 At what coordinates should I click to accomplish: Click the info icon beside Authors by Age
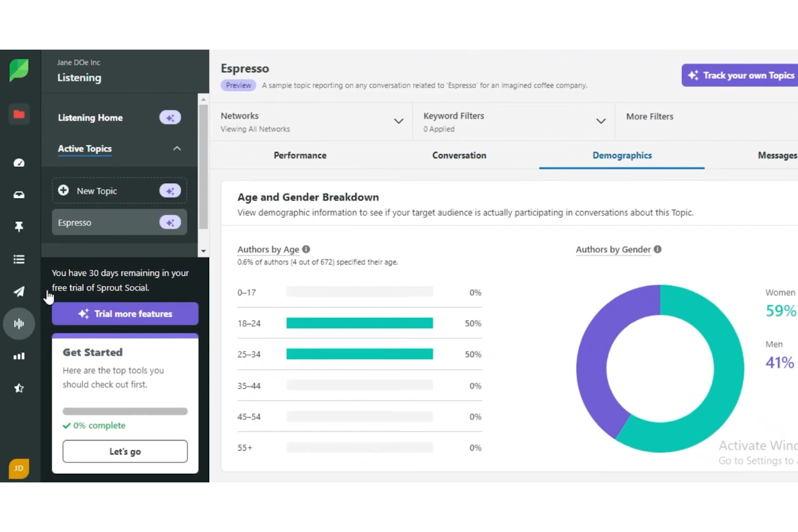click(306, 249)
